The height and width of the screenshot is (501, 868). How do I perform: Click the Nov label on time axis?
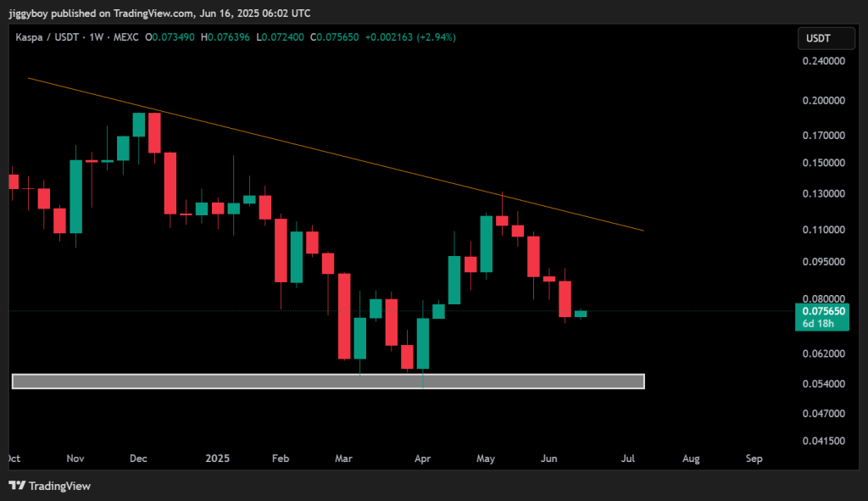[75, 459]
